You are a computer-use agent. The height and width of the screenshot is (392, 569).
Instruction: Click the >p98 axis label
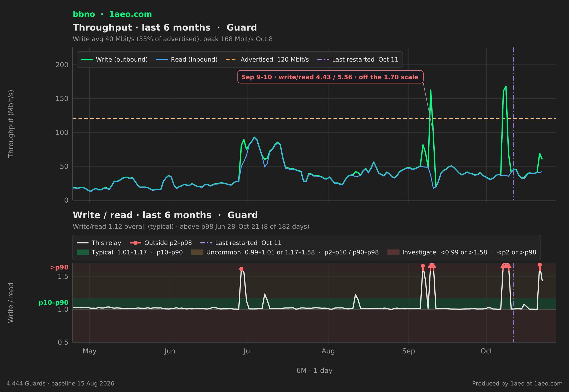[59, 267]
